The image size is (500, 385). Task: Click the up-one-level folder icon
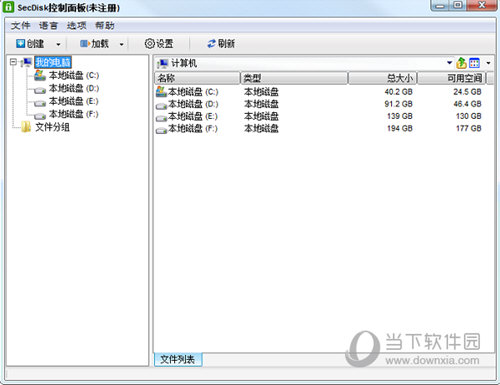[461, 63]
